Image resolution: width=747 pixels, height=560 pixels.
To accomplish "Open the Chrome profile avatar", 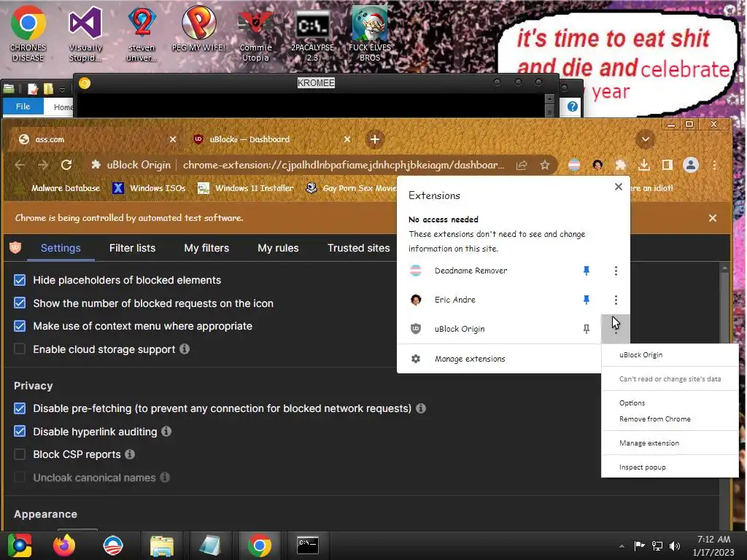I will [690, 165].
